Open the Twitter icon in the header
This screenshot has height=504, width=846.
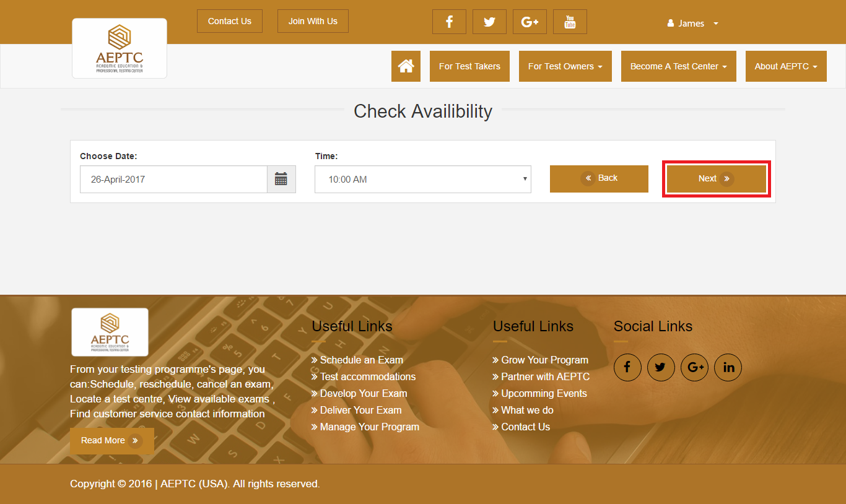click(489, 22)
